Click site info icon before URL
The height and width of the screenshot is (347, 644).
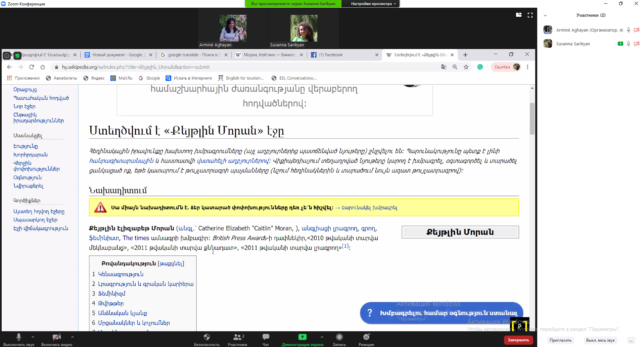point(56,67)
